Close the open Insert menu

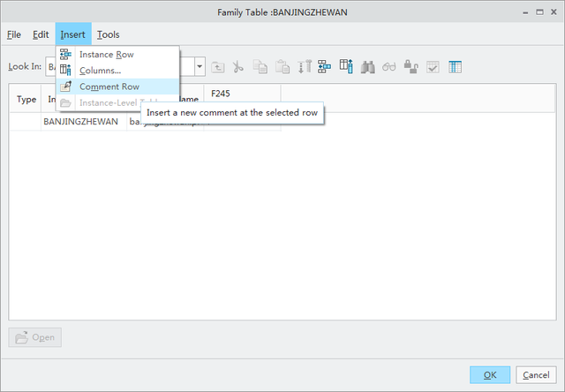[x=73, y=34]
